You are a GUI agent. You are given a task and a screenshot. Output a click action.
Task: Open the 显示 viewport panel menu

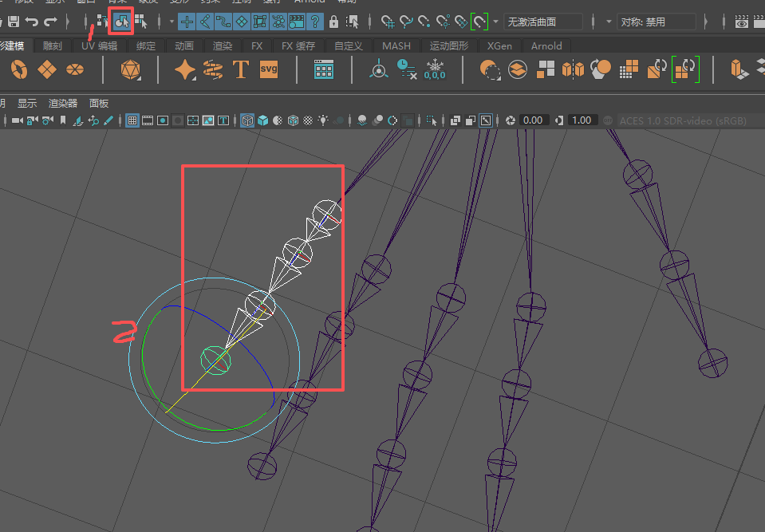(27, 104)
